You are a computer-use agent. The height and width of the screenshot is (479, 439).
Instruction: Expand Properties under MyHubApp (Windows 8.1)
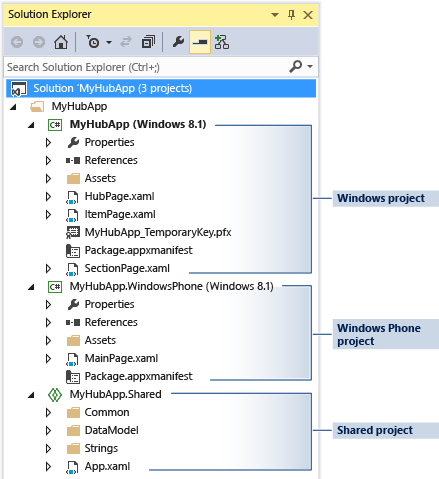(48, 143)
